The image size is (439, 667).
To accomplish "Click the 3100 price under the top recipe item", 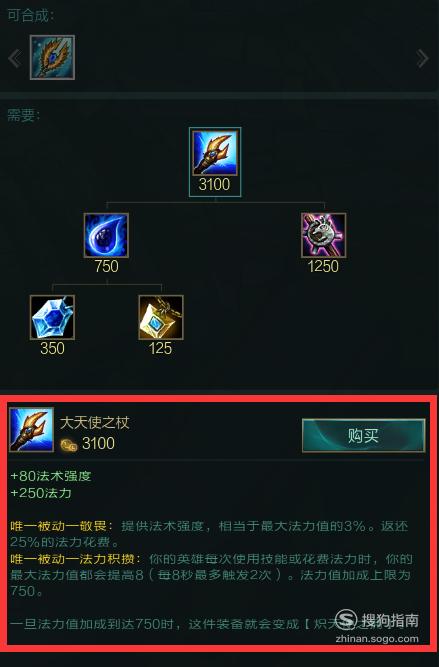I will point(214,184).
